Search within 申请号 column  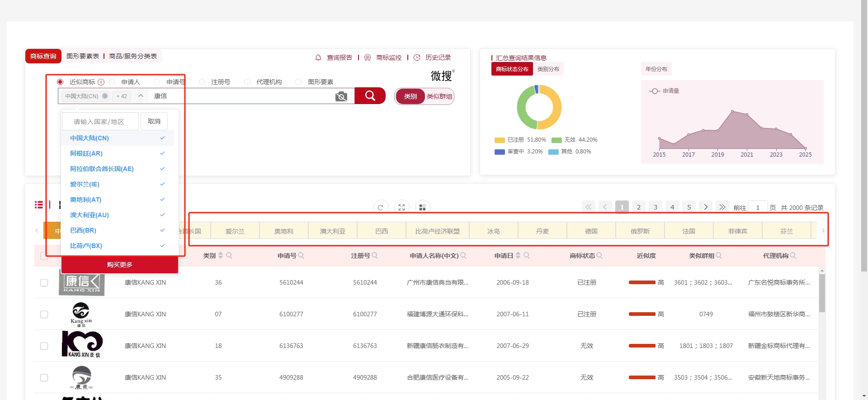click(x=301, y=256)
